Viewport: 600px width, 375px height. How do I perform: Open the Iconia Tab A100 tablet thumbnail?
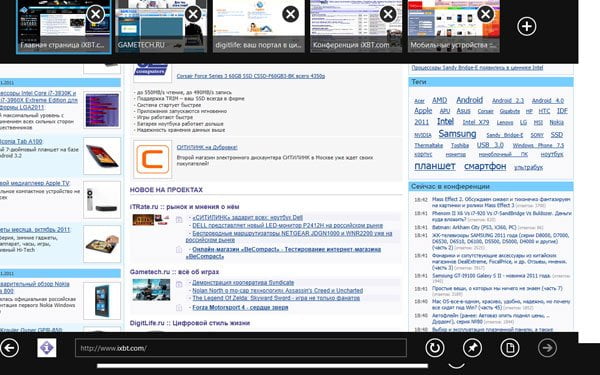[102, 156]
